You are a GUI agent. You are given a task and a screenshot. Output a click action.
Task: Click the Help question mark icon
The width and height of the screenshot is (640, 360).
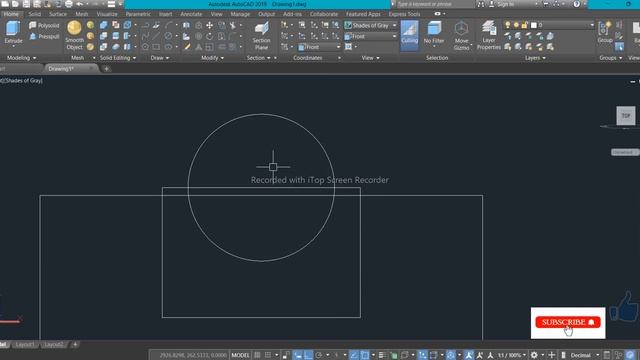tap(576, 4)
